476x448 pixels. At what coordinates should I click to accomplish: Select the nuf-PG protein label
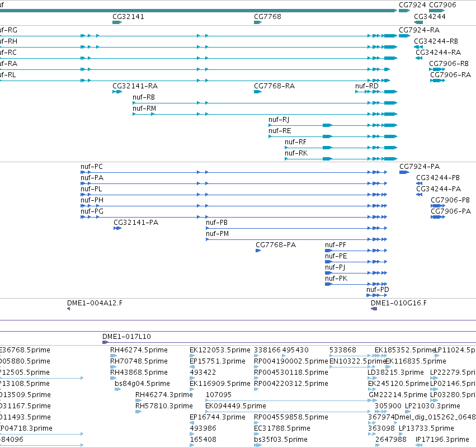92,212
